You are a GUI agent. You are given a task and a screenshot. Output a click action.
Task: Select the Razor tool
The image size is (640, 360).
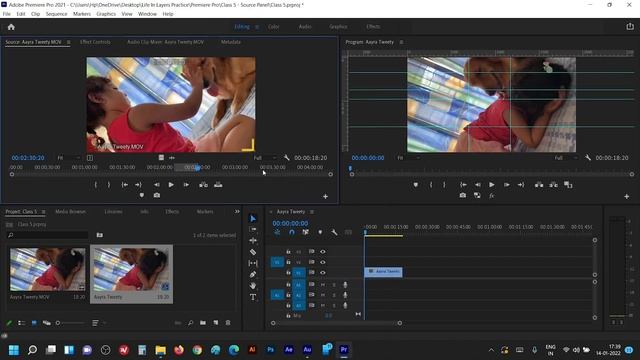coord(253,252)
